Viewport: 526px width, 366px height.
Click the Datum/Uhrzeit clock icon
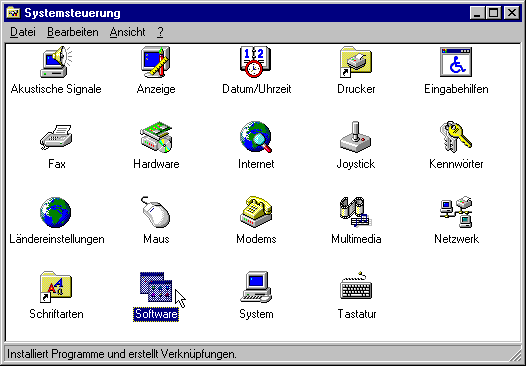tap(256, 62)
